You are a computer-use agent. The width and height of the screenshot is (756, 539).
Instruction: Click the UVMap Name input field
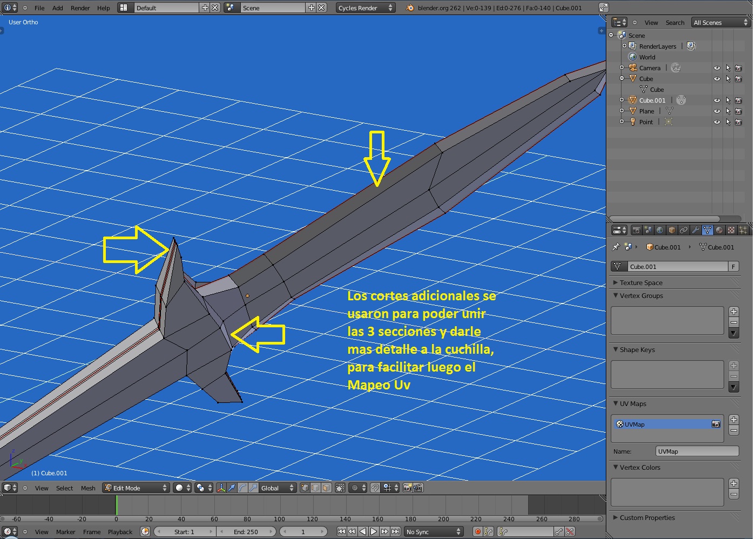point(697,451)
